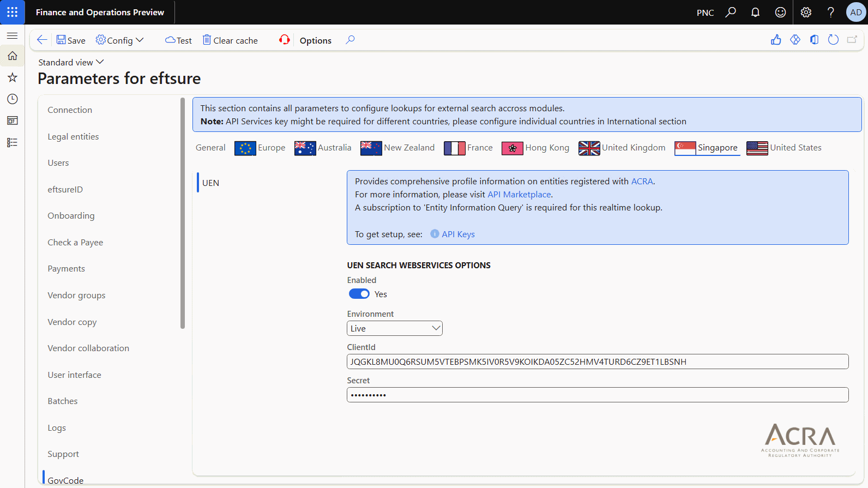Open the API Keys link

[x=458, y=234]
